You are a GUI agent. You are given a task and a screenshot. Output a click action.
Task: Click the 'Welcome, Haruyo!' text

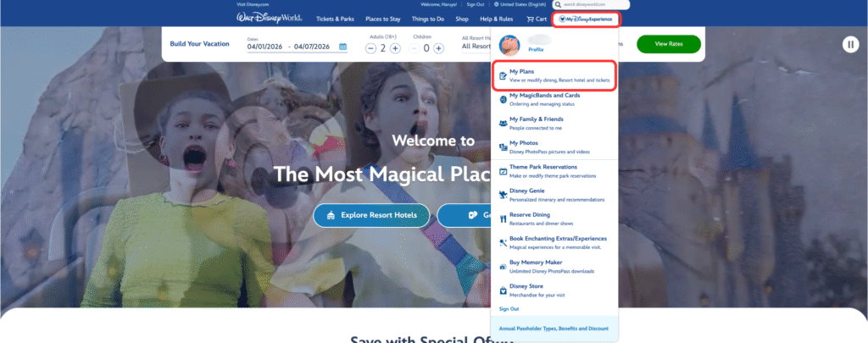pyautogui.click(x=440, y=4)
